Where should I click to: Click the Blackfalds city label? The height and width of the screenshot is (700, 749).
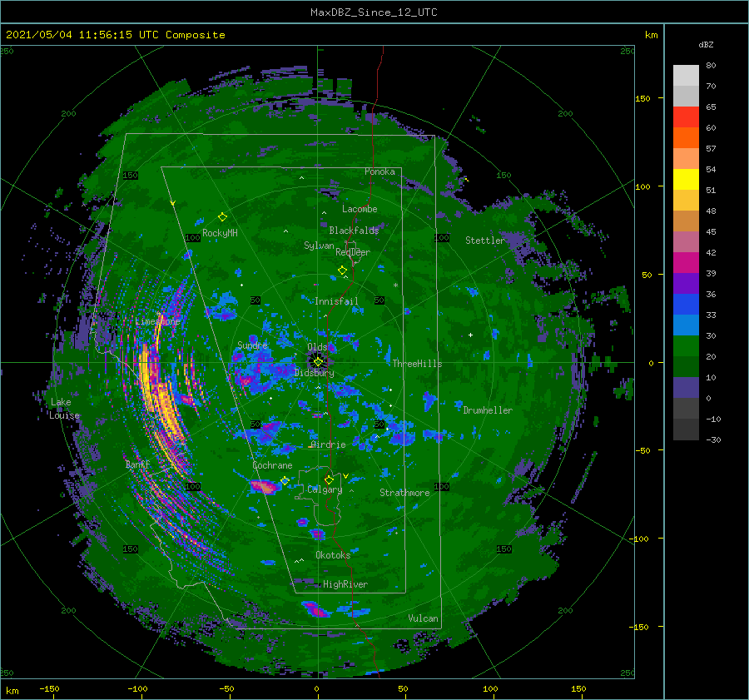tap(354, 231)
